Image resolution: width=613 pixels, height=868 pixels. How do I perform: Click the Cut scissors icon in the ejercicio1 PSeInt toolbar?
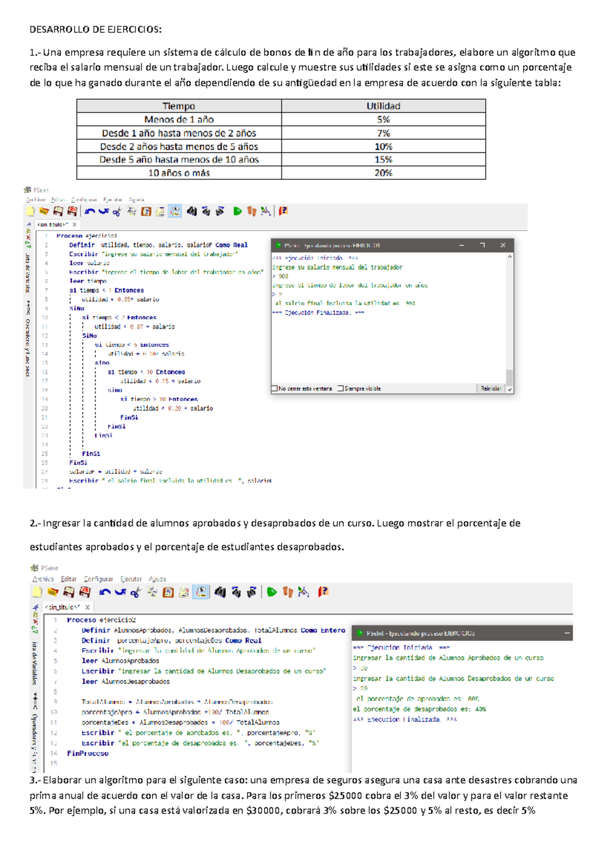[117, 211]
